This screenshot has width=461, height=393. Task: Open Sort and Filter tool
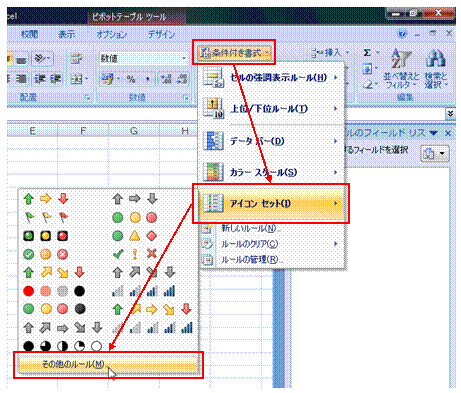click(401, 69)
